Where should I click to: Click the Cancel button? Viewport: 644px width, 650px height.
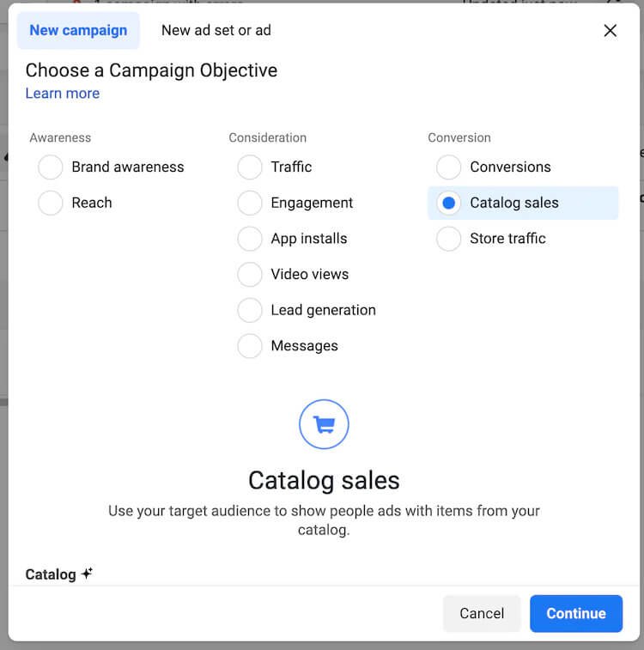(x=482, y=613)
